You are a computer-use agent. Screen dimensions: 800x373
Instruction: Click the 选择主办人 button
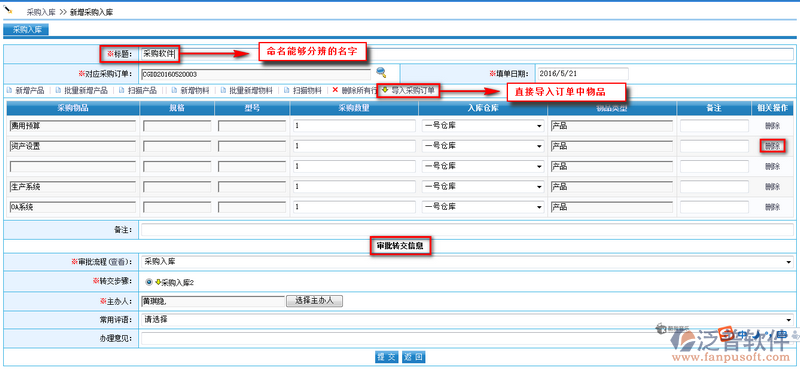314,301
